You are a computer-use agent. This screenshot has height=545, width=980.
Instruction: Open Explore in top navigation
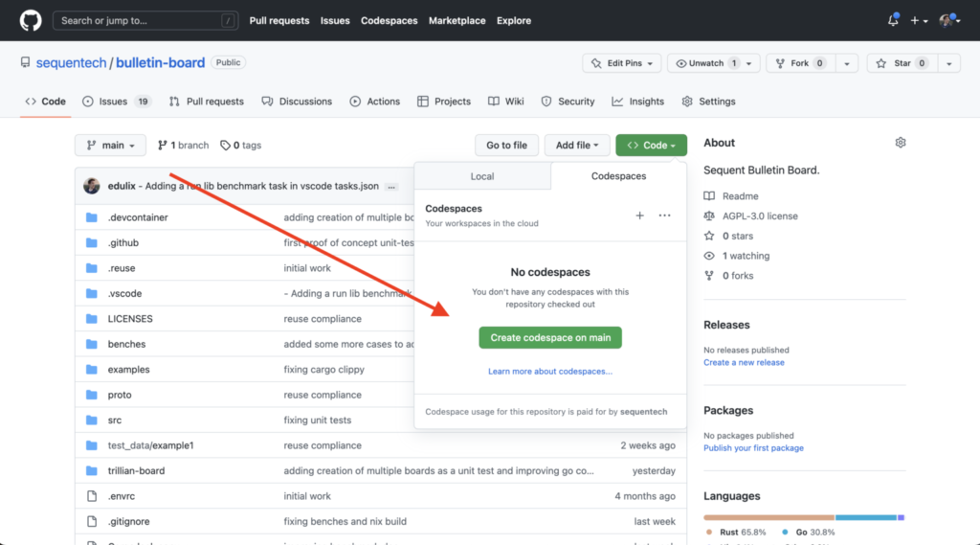click(x=514, y=21)
